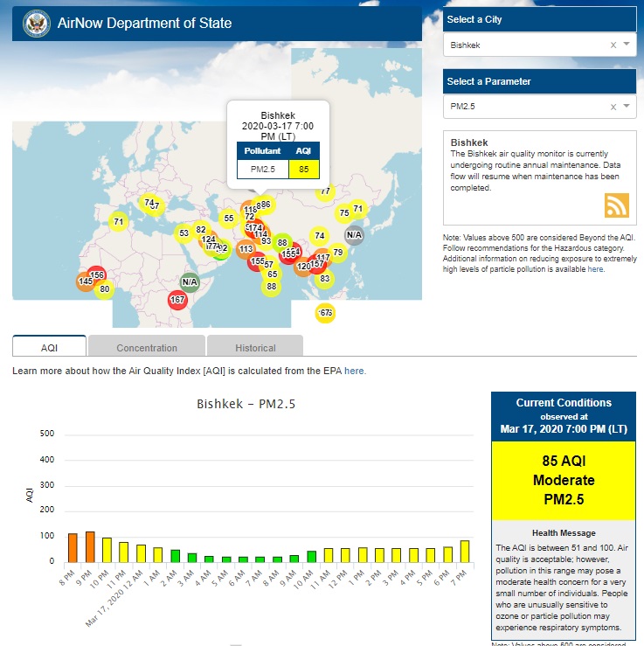Select the AQI tab
This screenshot has width=644, height=646.
(49, 347)
